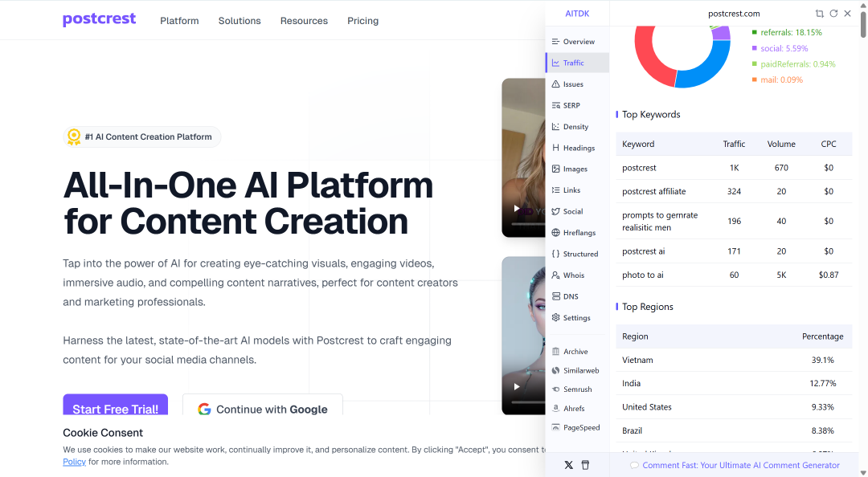Click the Top Regions heading

(648, 307)
